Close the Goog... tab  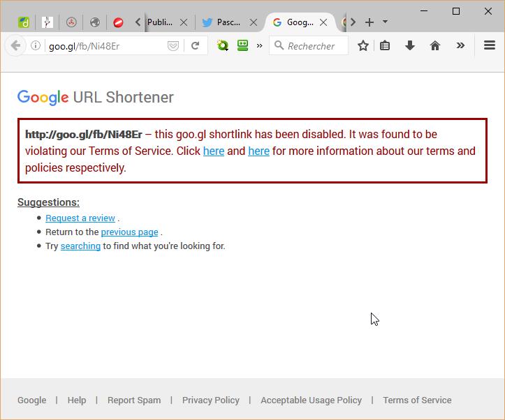pos(323,22)
